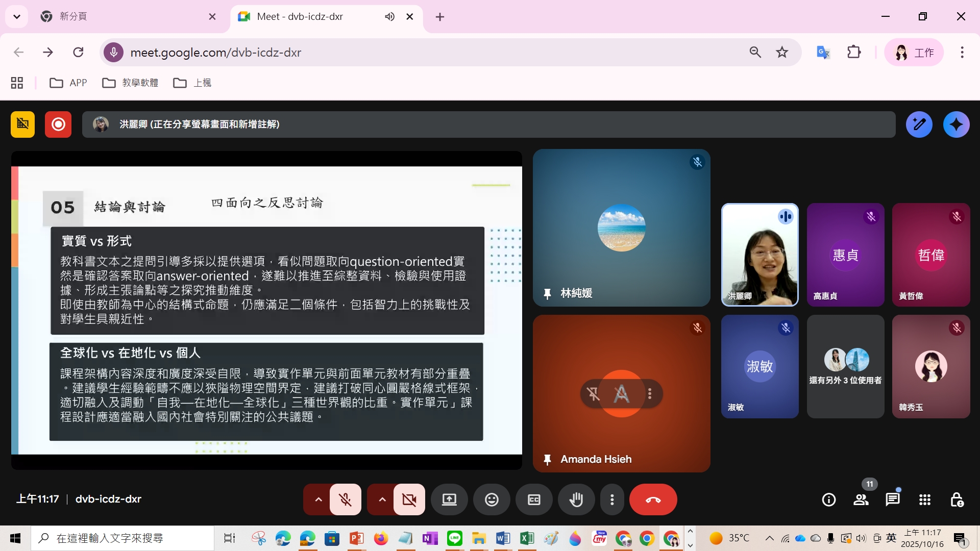Image resolution: width=980 pixels, height=551 pixels.
Task: Open the chat messages panel
Action: pyautogui.click(x=893, y=499)
